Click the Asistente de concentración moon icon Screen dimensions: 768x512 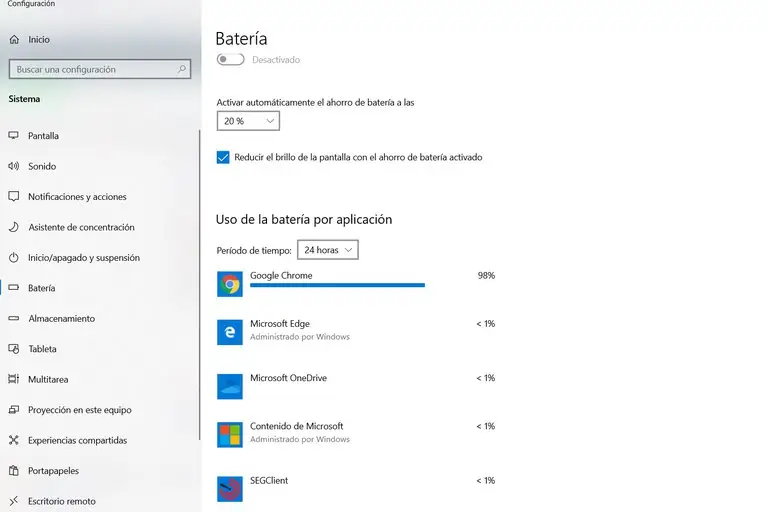pyautogui.click(x=14, y=227)
